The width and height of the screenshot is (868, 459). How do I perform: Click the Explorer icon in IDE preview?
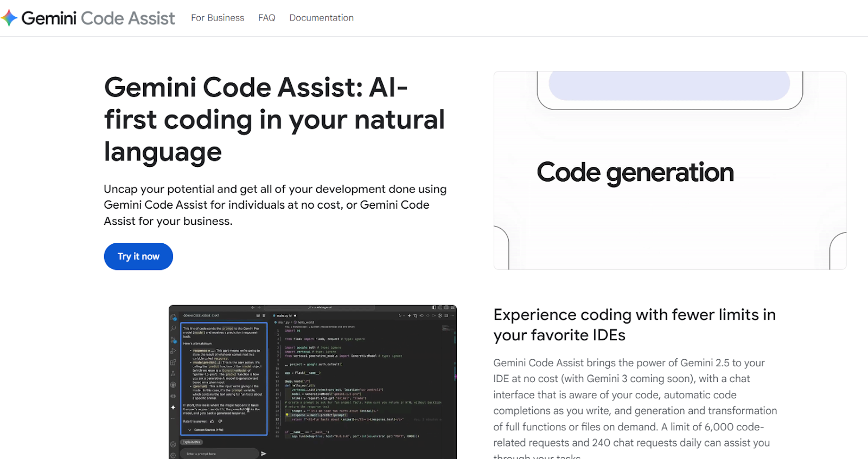173,318
